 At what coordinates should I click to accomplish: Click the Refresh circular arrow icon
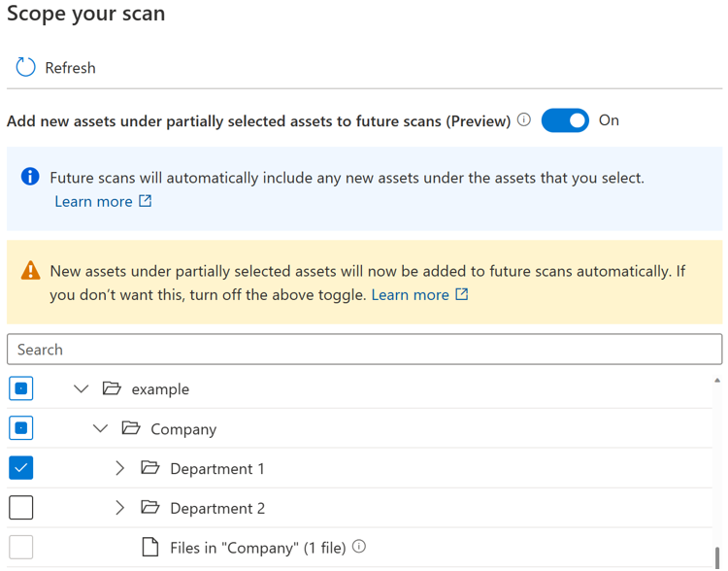(x=25, y=67)
